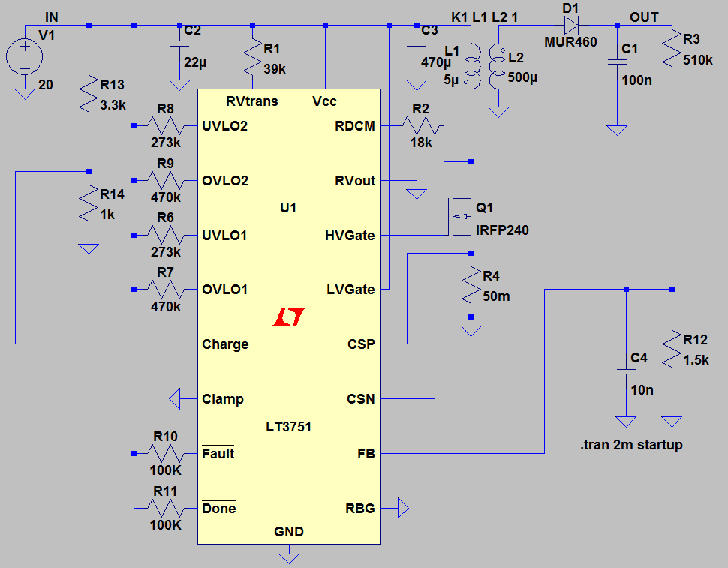The height and width of the screenshot is (568, 728).
Task: Click the 5µ value of L1
Action: pos(451,80)
